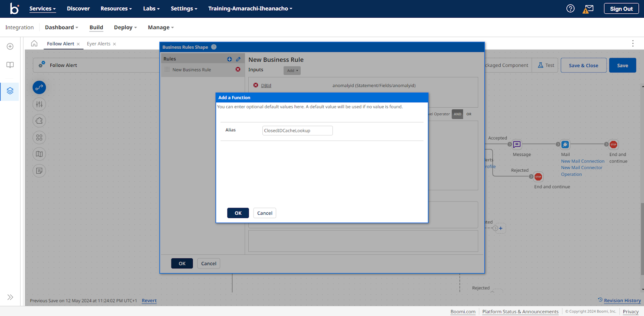The width and height of the screenshot is (644, 316).
Task: Open the three-dot options menu
Action: point(633,43)
